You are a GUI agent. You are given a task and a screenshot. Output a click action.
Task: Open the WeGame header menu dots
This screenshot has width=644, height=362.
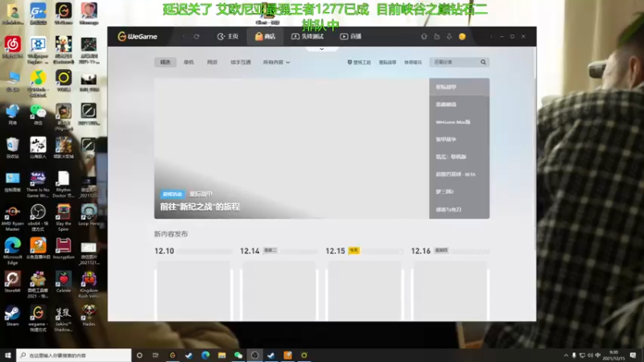(x=491, y=36)
